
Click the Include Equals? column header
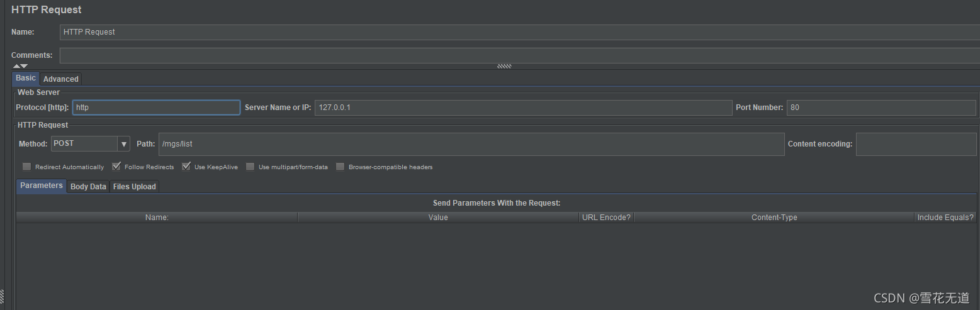pos(945,218)
